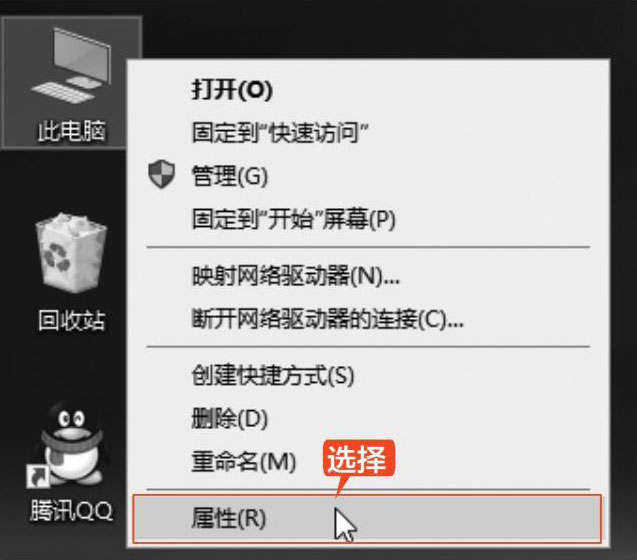Click the shield icon beside 管理(G)
Image resolution: width=637 pixels, height=560 pixels.
(x=161, y=175)
